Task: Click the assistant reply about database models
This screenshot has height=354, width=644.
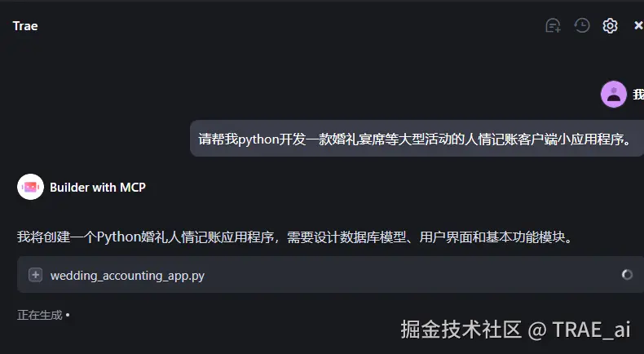Action: click(x=295, y=237)
